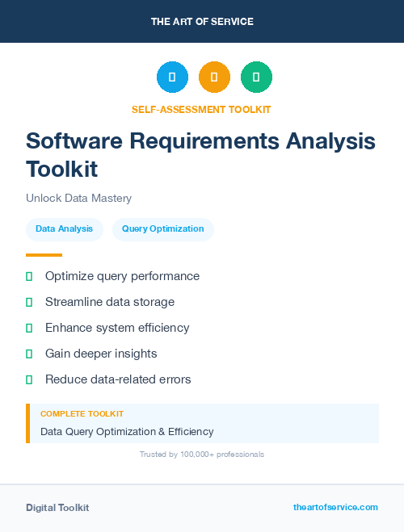Viewport: 404px width, 532px height.
Task: Click Software Requirements Analysis Toolkit title
Action: (200, 155)
